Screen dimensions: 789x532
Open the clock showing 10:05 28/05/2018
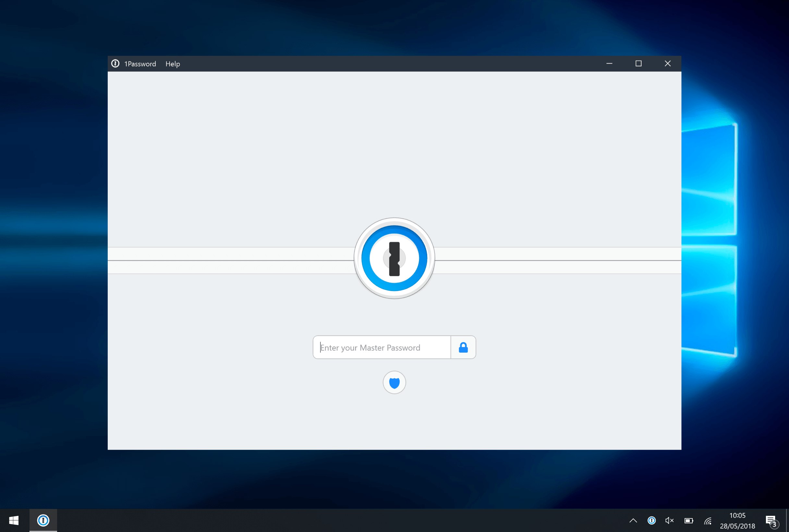pos(737,520)
